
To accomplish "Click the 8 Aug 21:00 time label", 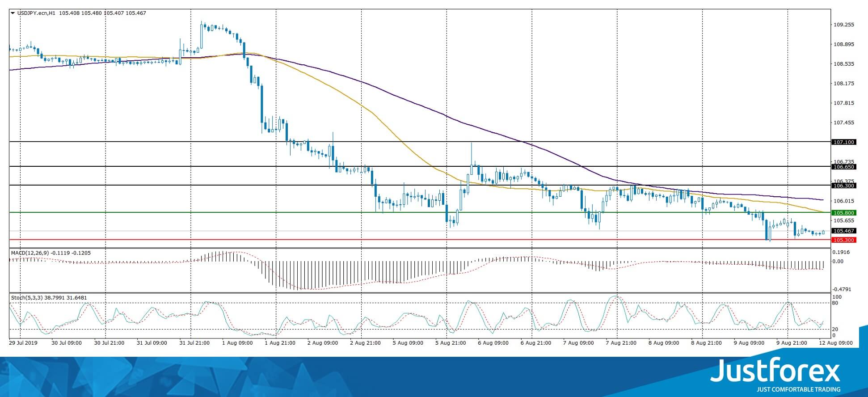I will click(x=707, y=343).
